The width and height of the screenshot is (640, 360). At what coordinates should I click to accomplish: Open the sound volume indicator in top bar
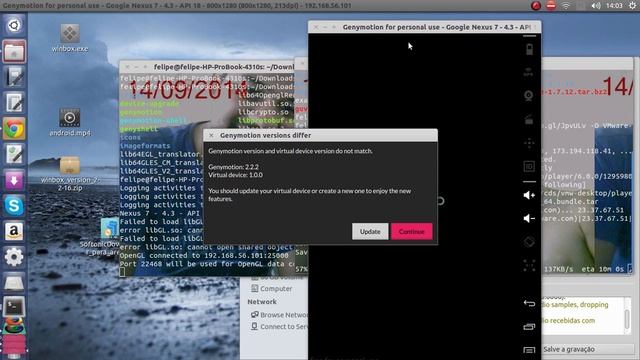click(596, 6)
